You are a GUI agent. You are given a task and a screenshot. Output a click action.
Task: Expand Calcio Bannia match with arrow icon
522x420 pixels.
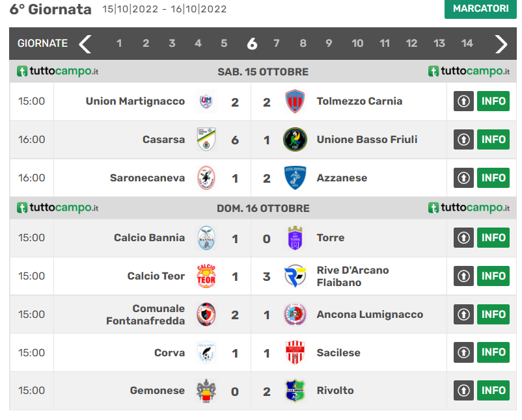coord(463,238)
